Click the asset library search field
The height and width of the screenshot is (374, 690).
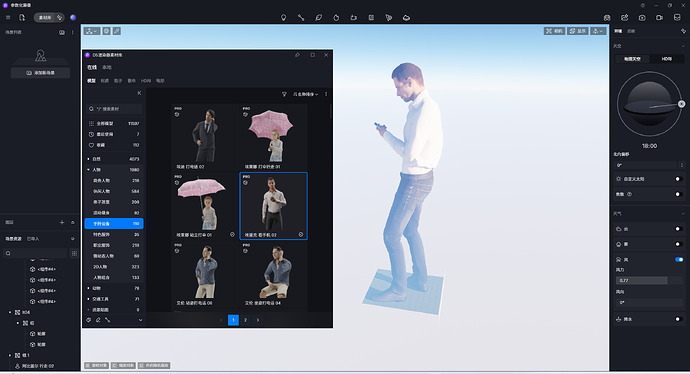pyautogui.click(x=114, y=109)
